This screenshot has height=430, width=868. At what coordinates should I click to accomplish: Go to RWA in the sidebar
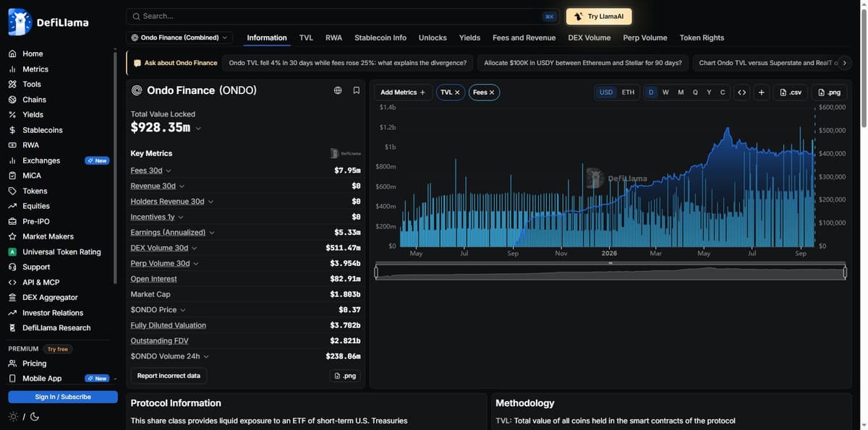31,145
